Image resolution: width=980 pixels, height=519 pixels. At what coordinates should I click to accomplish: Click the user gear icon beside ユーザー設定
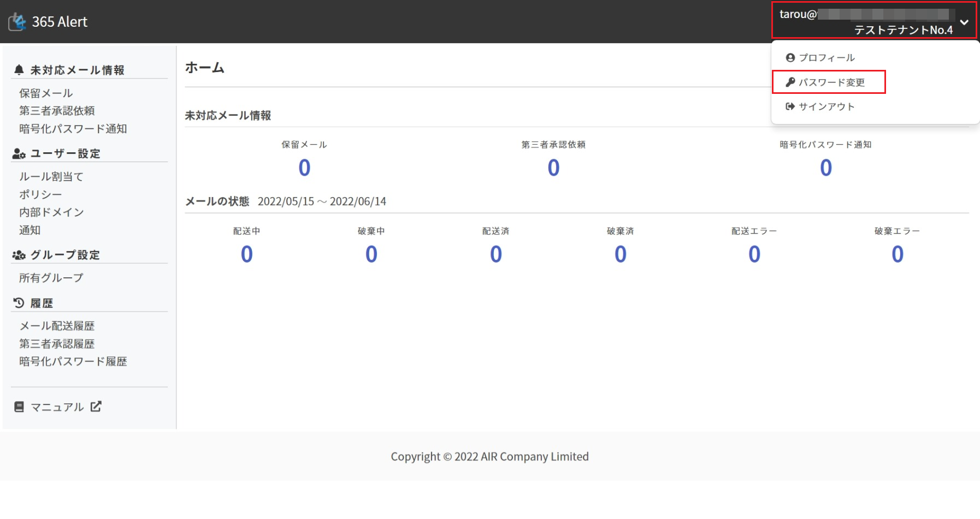[19, 154]
